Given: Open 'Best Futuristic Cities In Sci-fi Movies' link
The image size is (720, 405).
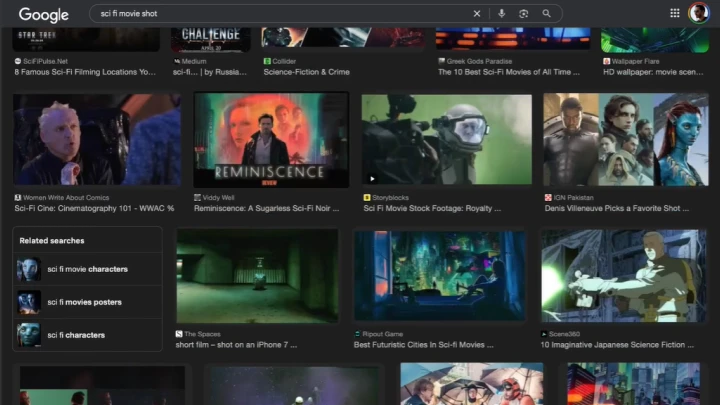Looking at the screenshot, I should click(423, 345).
